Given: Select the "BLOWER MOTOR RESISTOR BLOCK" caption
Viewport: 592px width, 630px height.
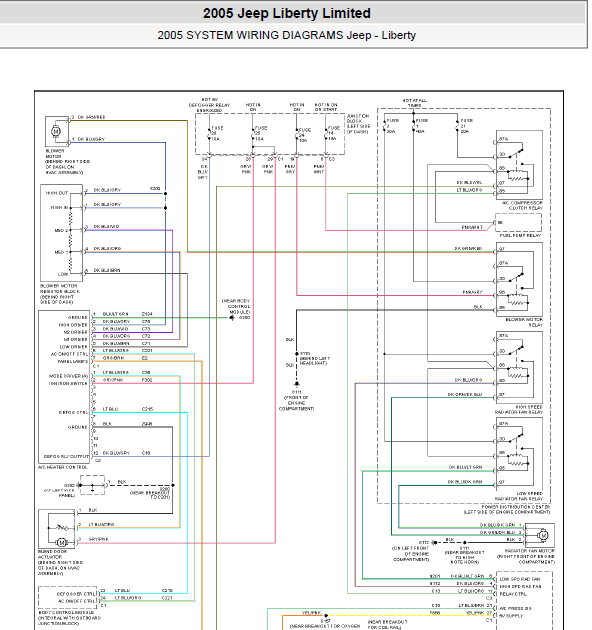Looking at the screenshot, I should tap(59, 294).
